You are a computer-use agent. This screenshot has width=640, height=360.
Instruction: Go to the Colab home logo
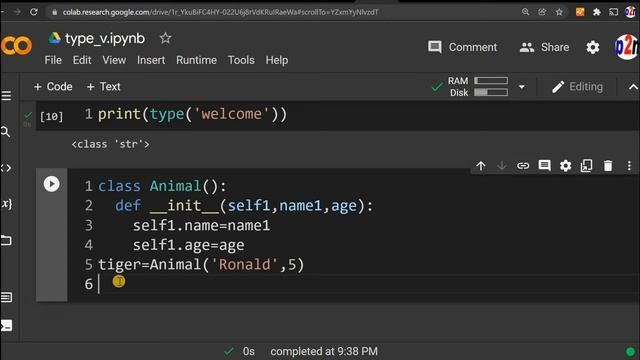[16, 45]
